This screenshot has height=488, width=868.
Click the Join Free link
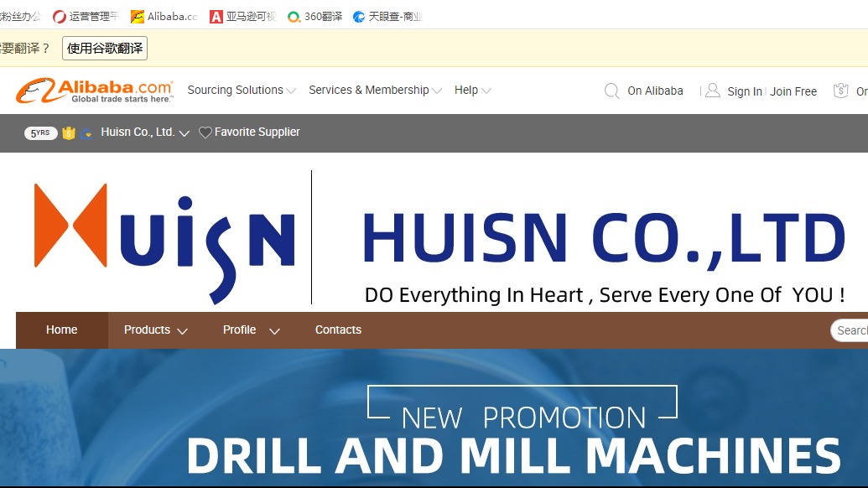pyautogui.click(x=793, y=91)
